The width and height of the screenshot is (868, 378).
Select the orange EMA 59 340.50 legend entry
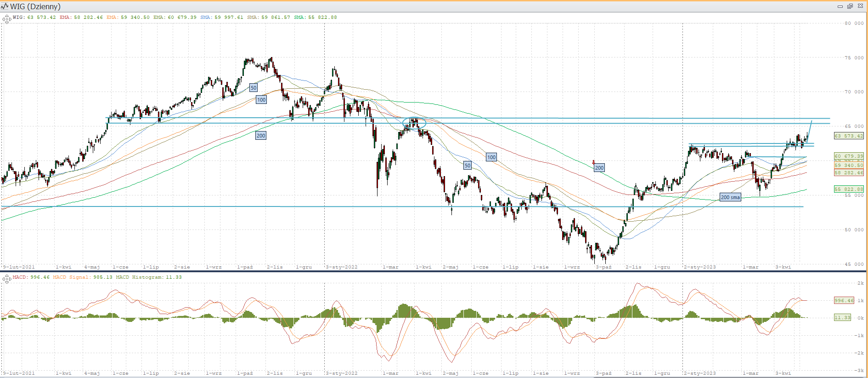click(128, 17)
